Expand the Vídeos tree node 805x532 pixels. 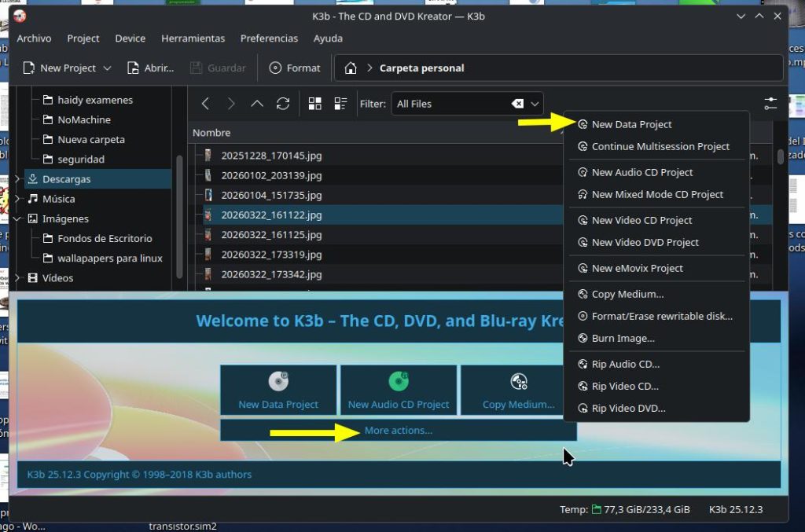click(17, 278)
